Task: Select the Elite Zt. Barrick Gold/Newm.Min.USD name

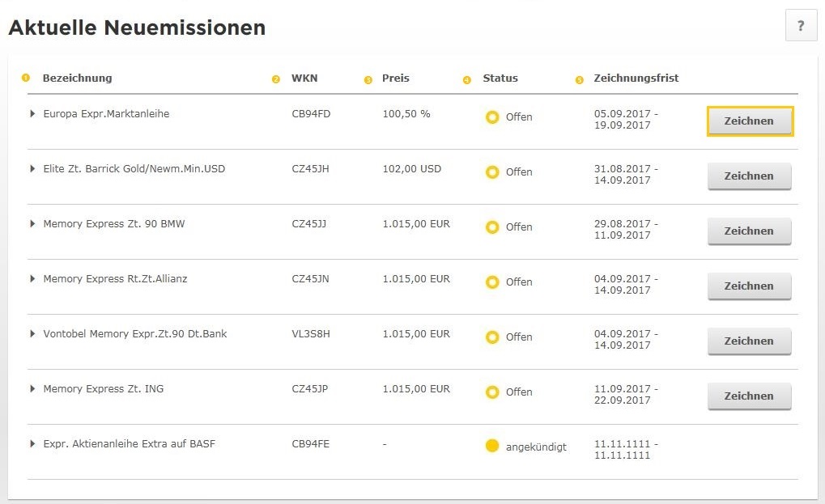Action: point(134,169)
